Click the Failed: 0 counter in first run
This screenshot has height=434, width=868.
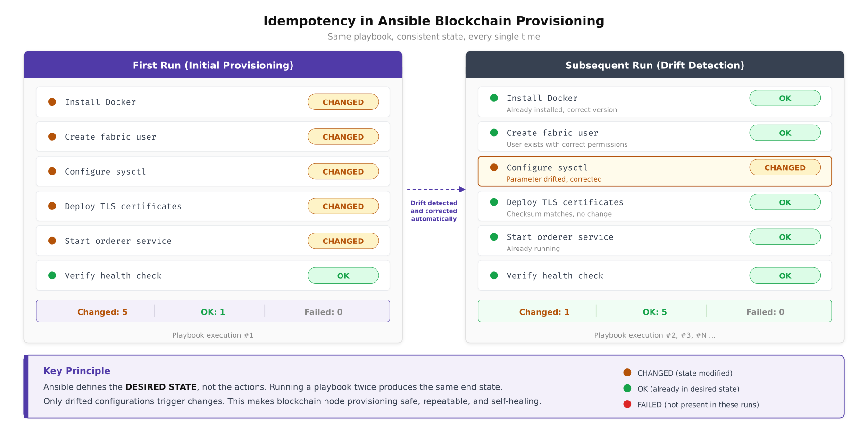[323, 312]
